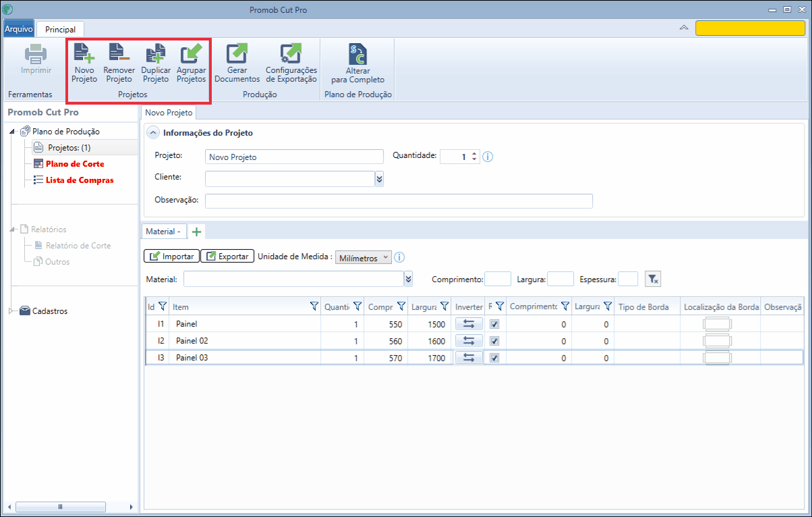812x517 pixels.
Task: Click invert swap icon for Painel row
Action: click(469, 324)
